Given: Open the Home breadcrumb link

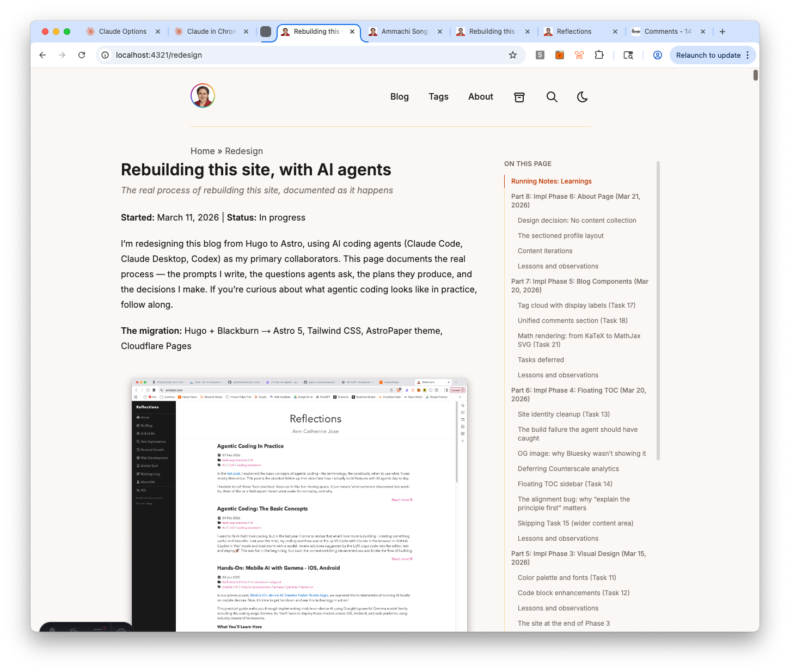Looking at the screenshot, I should [x=202, y=151].
